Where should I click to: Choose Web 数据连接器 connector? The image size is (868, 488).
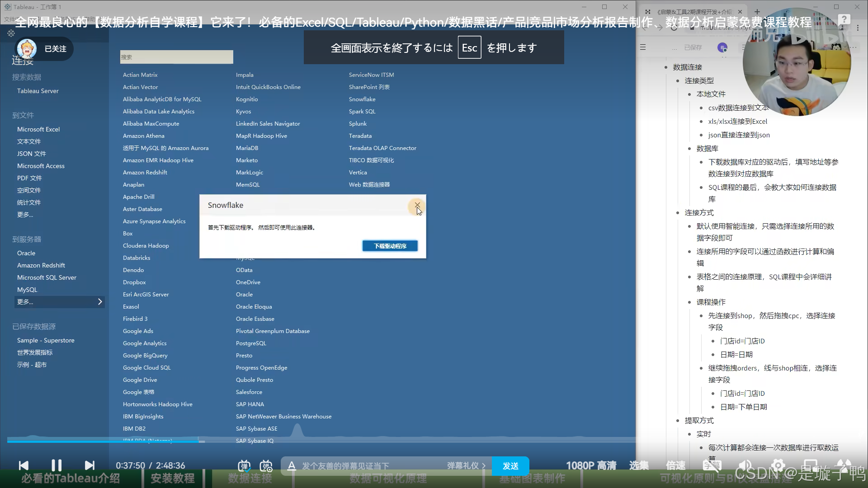[x=369, y=184]
